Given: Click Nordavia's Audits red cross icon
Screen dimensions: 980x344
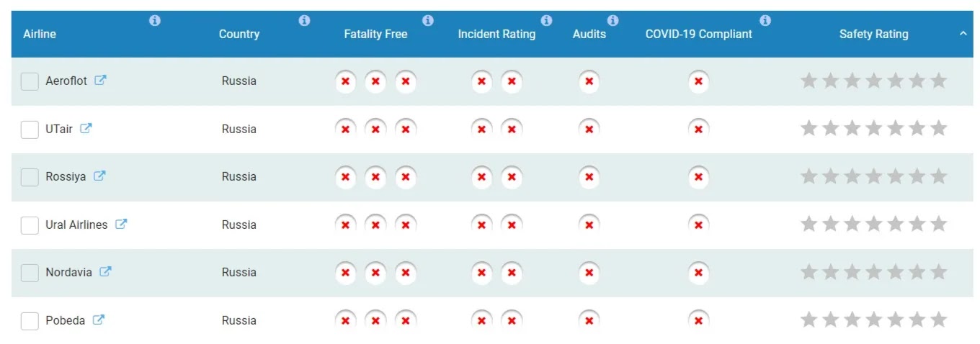Looking at the screenshot, I should coord(589,273).
